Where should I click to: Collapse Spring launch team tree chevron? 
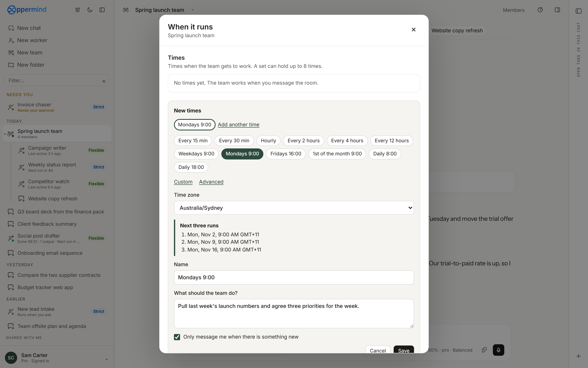(x=5, y=134)
